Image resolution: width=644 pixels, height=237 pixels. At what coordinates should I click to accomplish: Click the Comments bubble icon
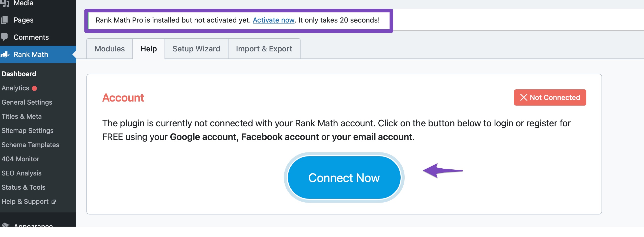[5, 37]
